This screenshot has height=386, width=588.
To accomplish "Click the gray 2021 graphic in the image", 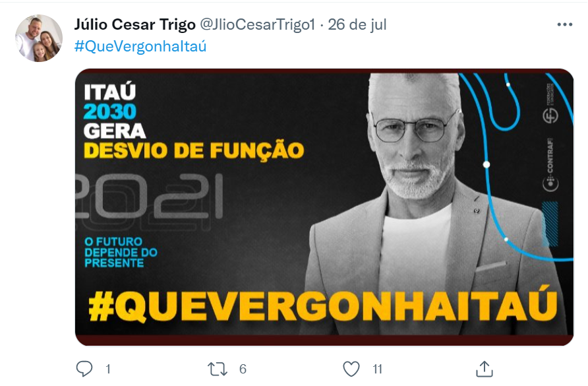I will click(x=150, y=199).
